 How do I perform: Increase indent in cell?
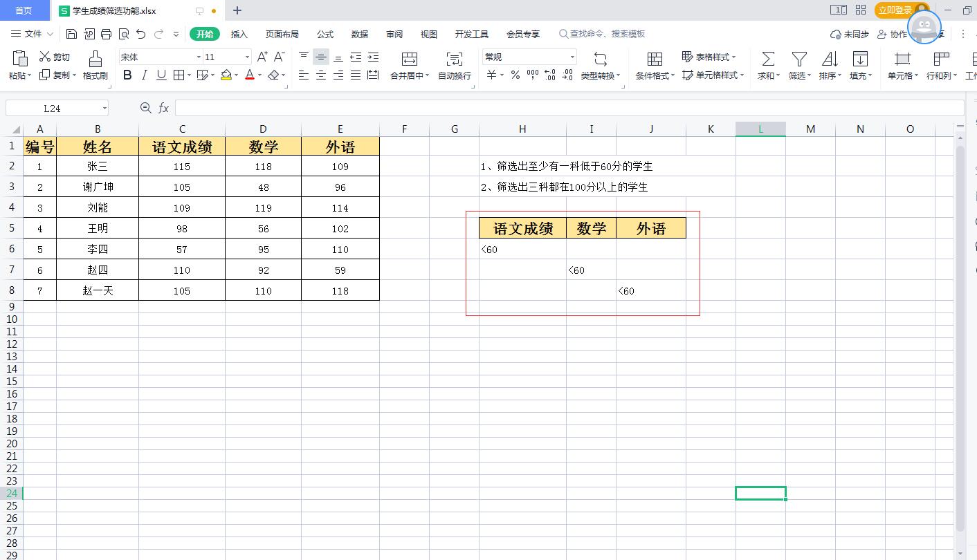coord(373,57)
